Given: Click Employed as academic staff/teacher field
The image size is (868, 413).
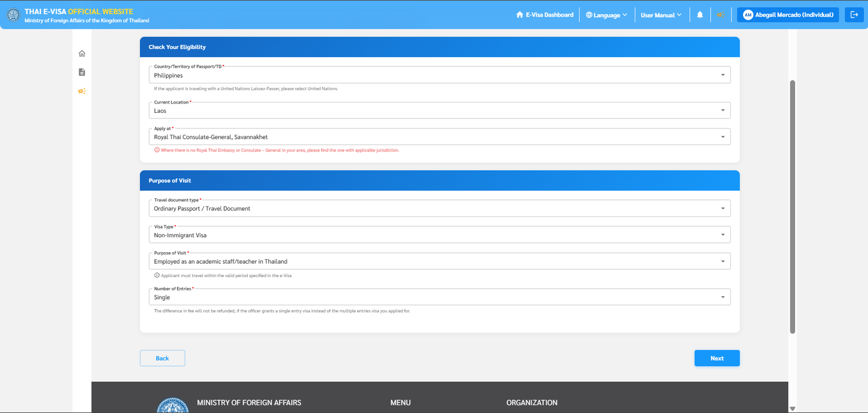Looking at the screenshot, I should (439, 261).
